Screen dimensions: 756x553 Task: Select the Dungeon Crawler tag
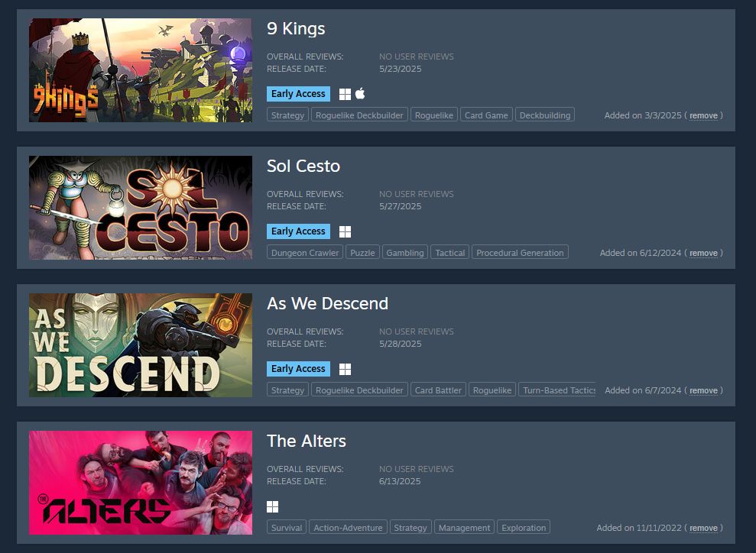305,252
